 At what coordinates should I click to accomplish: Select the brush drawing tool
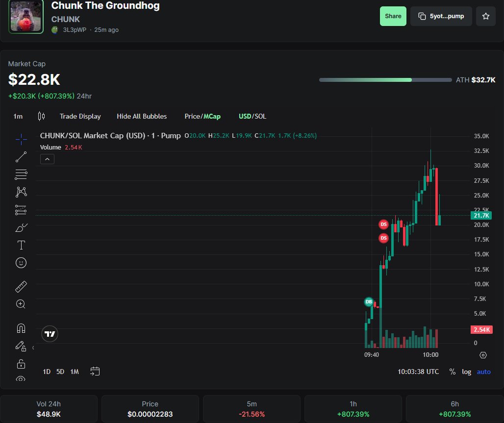[x=21, y=227]
